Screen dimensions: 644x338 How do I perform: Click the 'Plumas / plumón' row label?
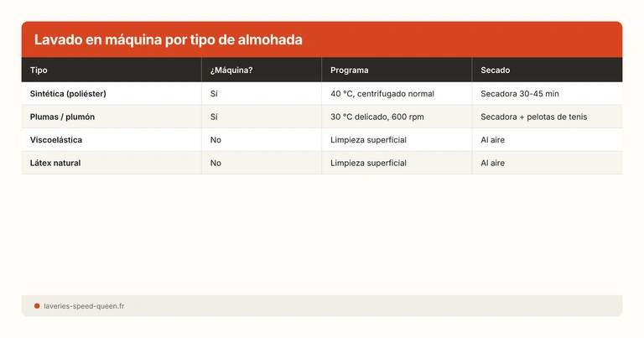pos(63,117)
